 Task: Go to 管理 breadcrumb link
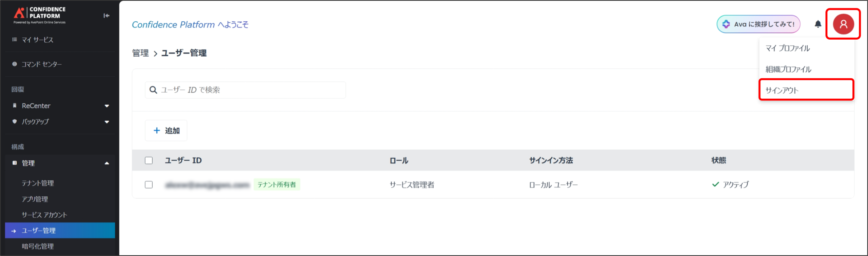(x=140, y=53)
